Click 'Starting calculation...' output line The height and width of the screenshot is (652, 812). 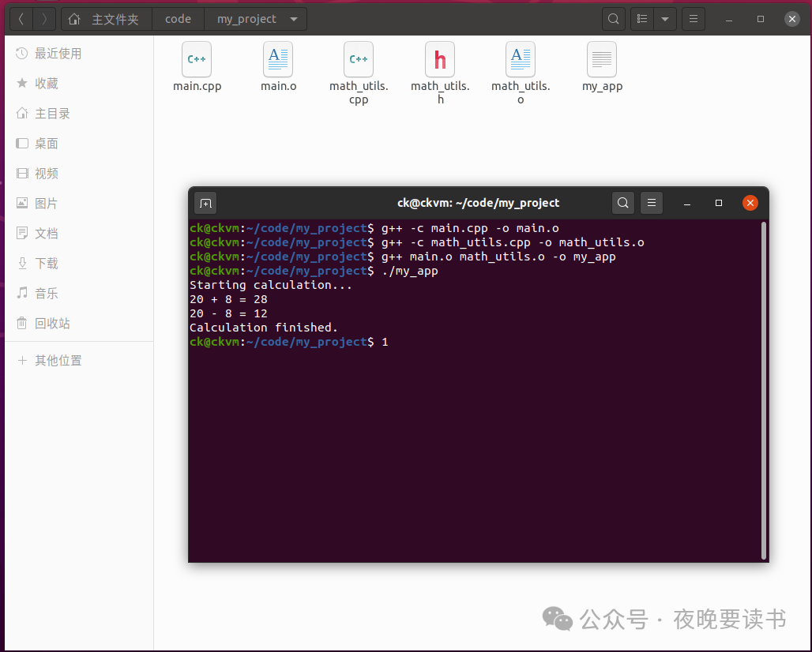coord(271,285)
